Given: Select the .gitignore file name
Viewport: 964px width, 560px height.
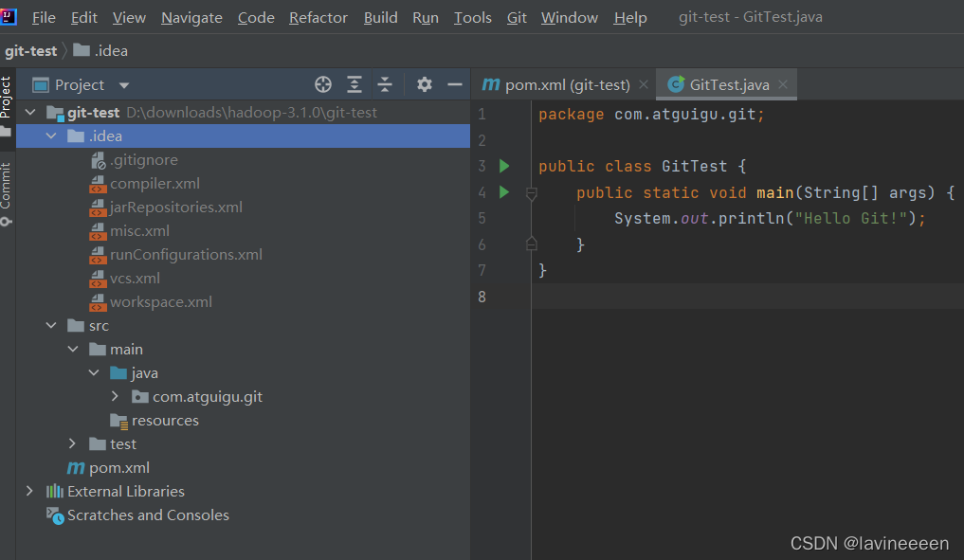Looking at the screenshot, I should (144, 160).
